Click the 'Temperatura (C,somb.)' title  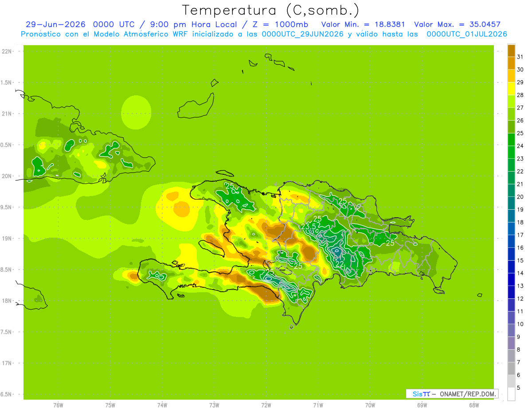point(271,10)
